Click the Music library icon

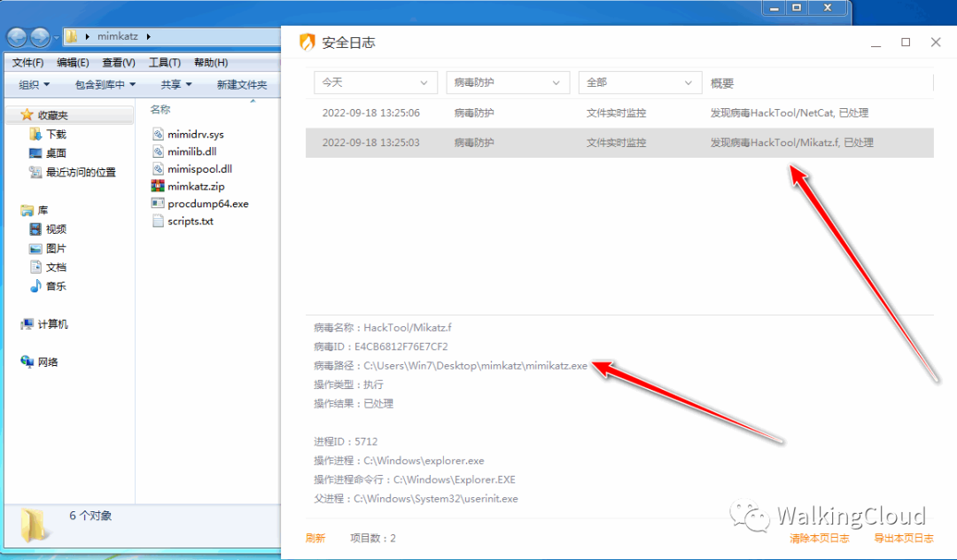(x=35, y=285)
